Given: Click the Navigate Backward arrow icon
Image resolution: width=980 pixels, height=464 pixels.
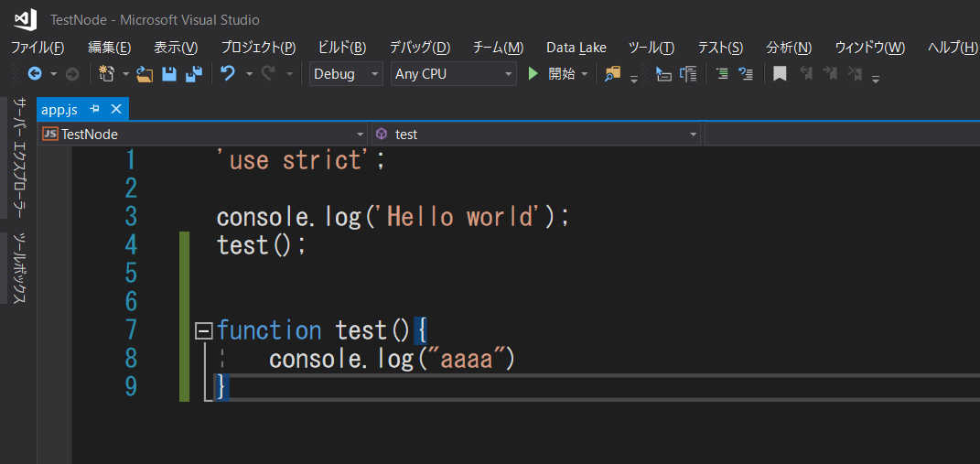Looking at the screenshot, I should point(35,74).
